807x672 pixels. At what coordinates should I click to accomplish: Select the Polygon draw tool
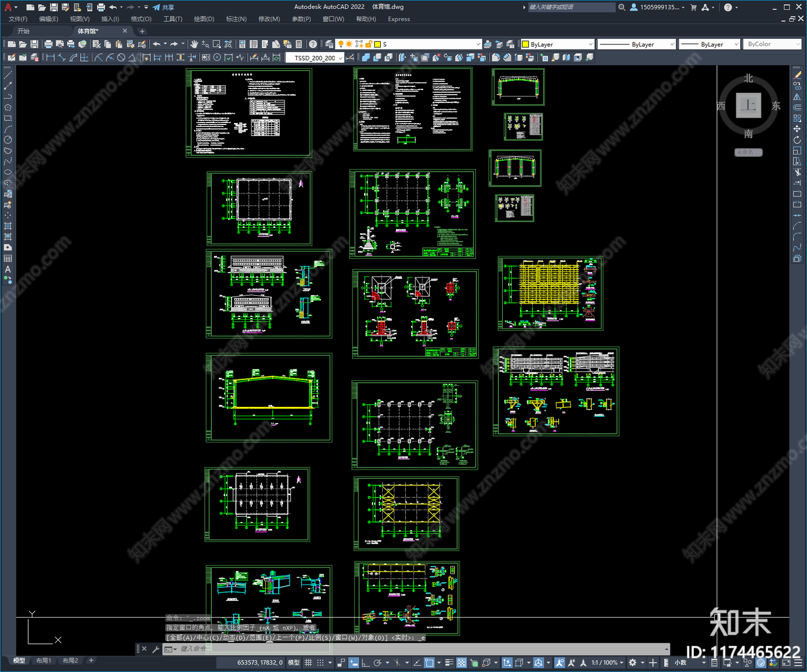click(8, 107)
